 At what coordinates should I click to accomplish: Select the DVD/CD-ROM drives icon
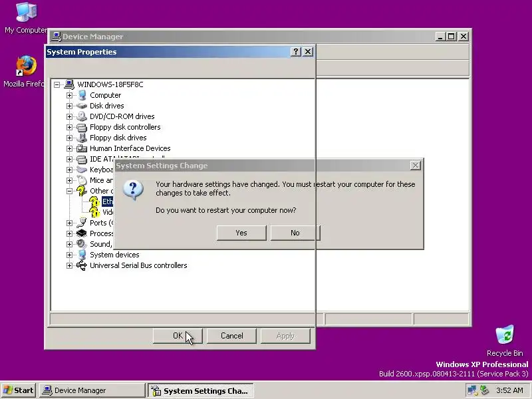[x=82, y=116]
